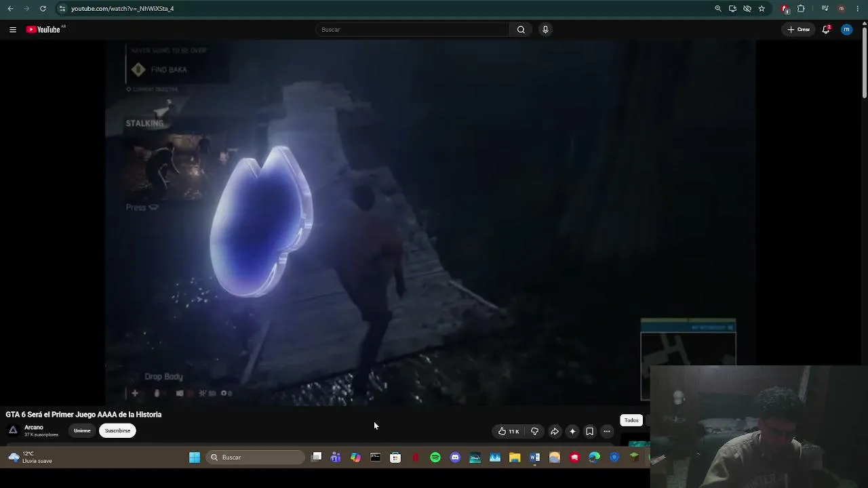Install the YouTube app from the address bar

732,9
